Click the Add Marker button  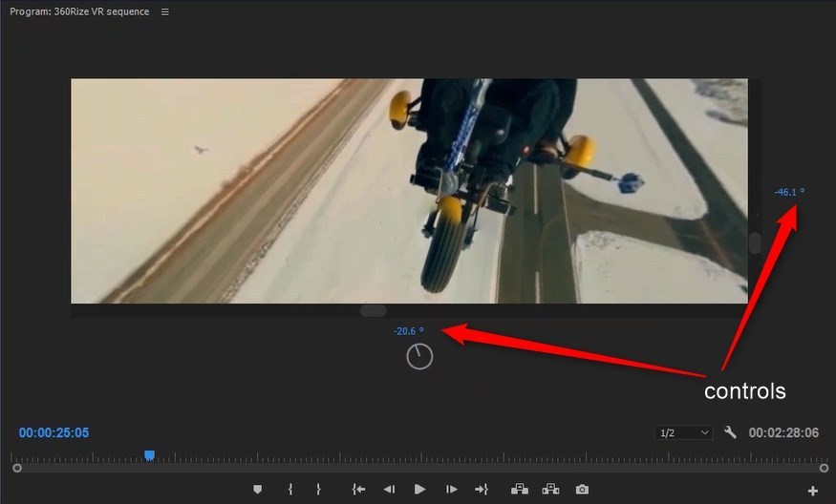258,489
